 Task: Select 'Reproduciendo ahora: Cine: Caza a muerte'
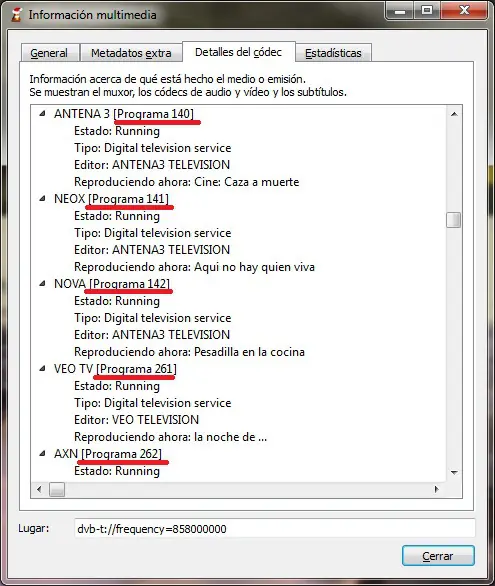(187, 182)
